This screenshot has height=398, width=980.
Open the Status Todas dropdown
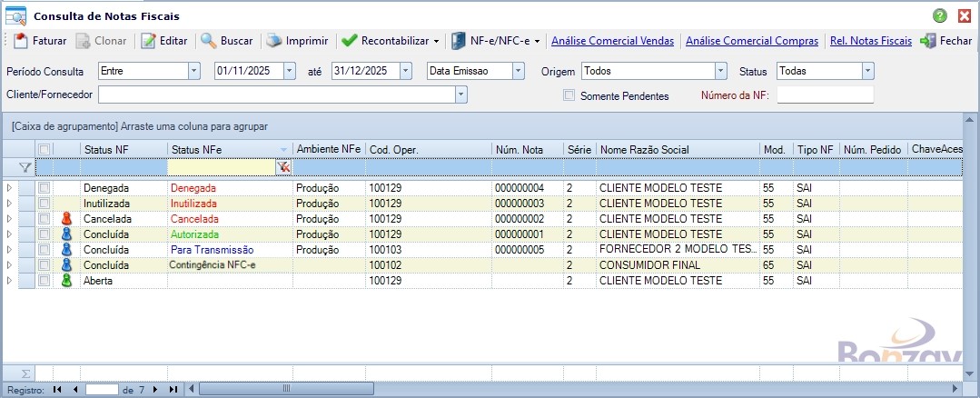click(868, 71)
